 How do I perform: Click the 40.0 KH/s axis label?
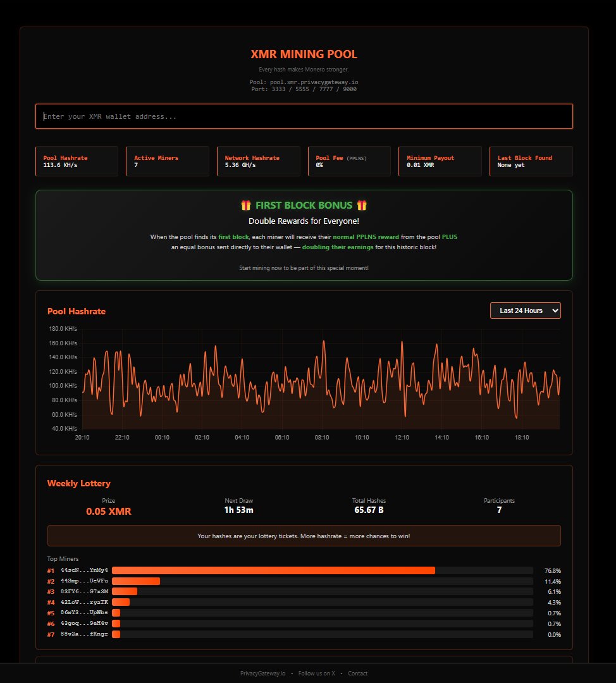(65, 429)
